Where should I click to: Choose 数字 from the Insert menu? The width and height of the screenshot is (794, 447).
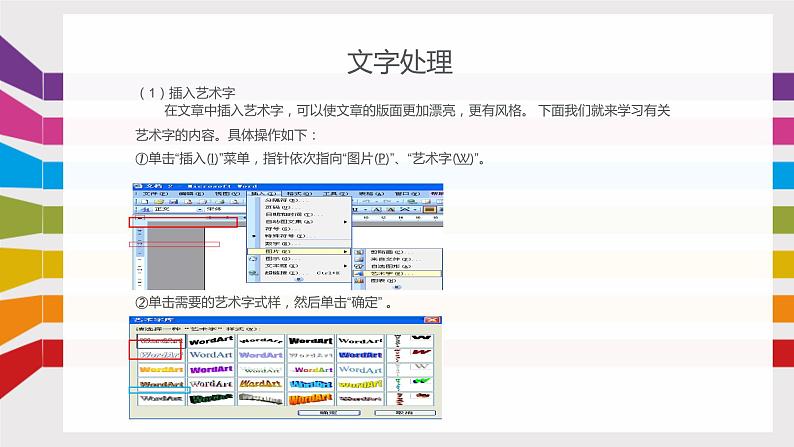pyautogui.click(x=299, y=244)
